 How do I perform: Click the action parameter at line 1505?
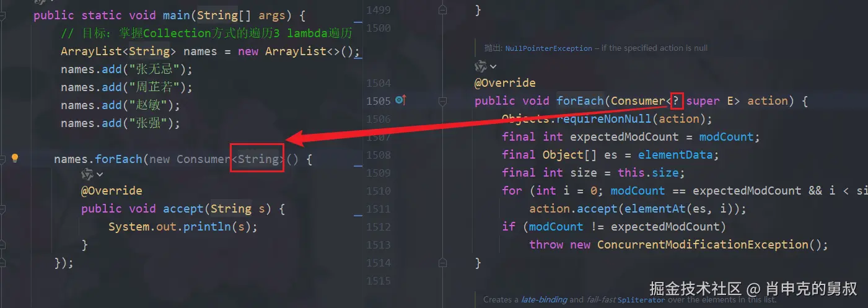768,100
